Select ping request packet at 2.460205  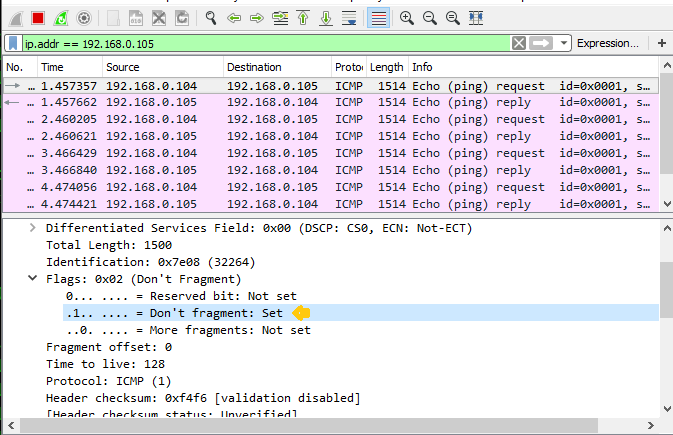pyautogui.click(x=330, y=119)
